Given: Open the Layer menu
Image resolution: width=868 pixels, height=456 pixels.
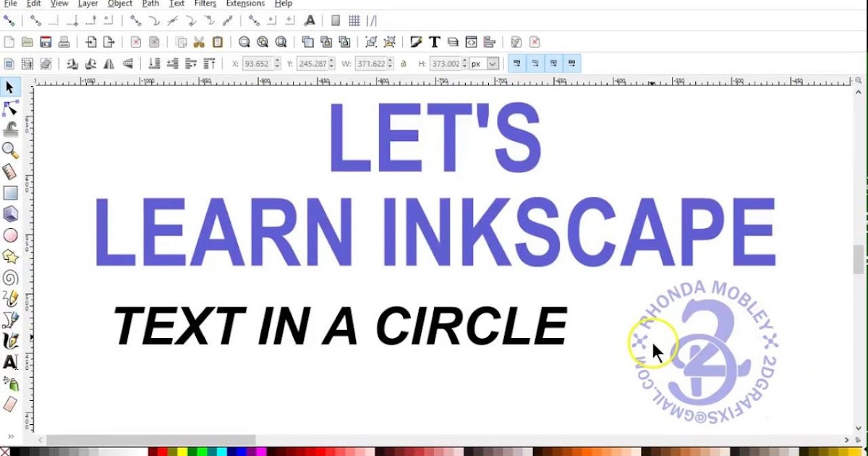Looking at the screenshot, I should tap(88, 4).
